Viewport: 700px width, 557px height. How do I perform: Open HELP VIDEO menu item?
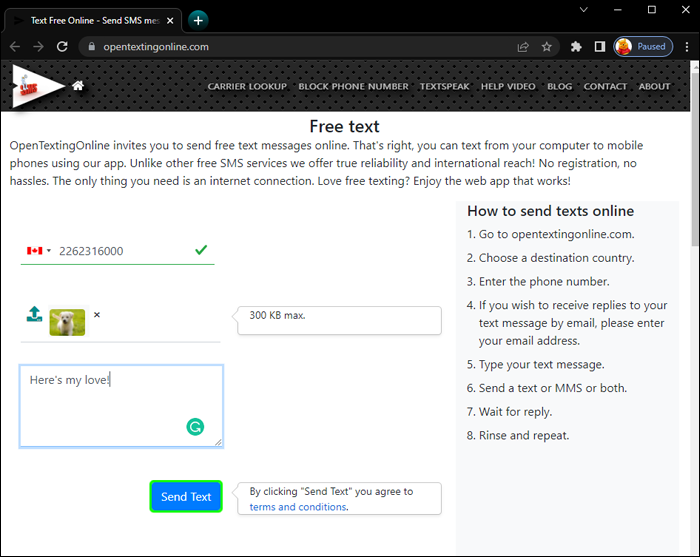pos(508,87)
